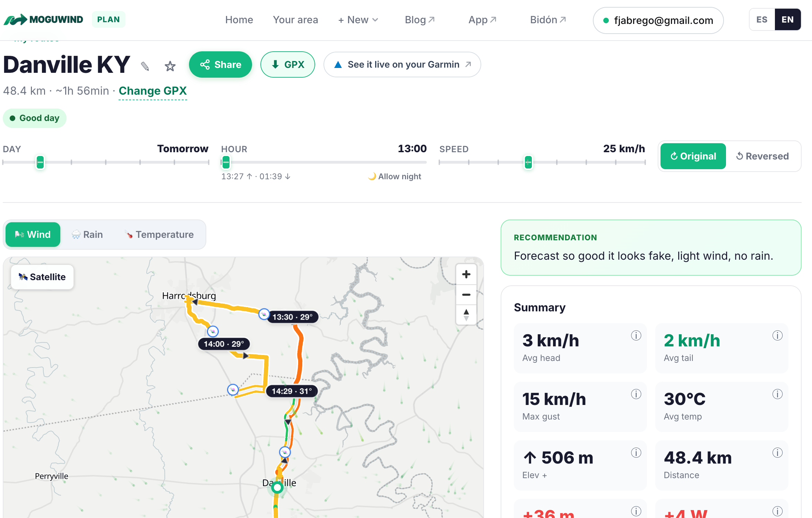The height and width of the screenshot is (518, 812).
Task: Click the green start marker at Danville
Action: (x=277, y=487)
